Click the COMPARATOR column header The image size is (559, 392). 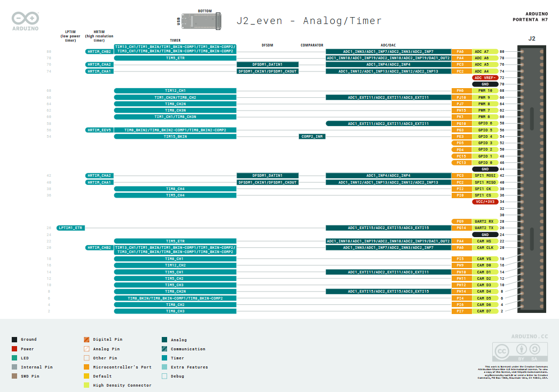(x=312, y=45)
